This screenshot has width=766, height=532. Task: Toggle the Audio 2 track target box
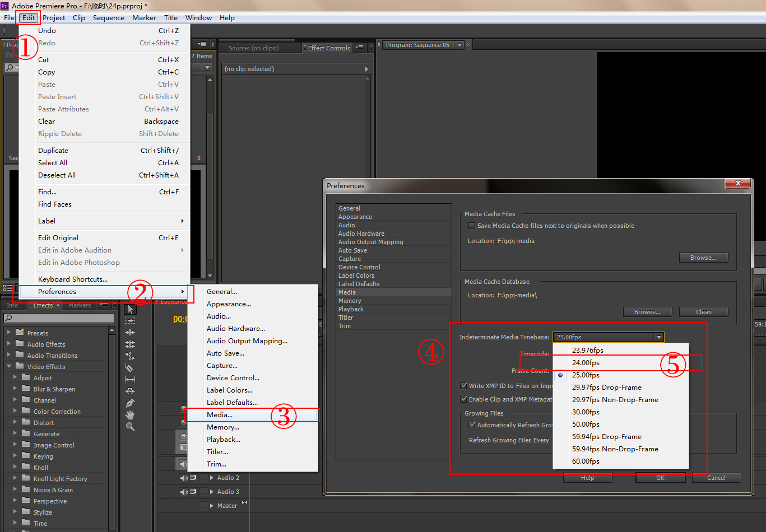point(203,478)
